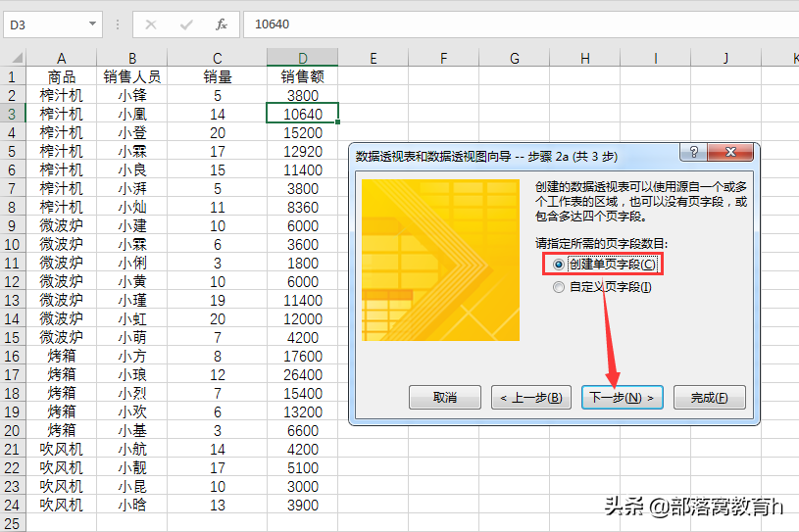799x532 pixels.
Task: Click the 上一步 back button
Action: pyautogui.click(x=531, y=397)
